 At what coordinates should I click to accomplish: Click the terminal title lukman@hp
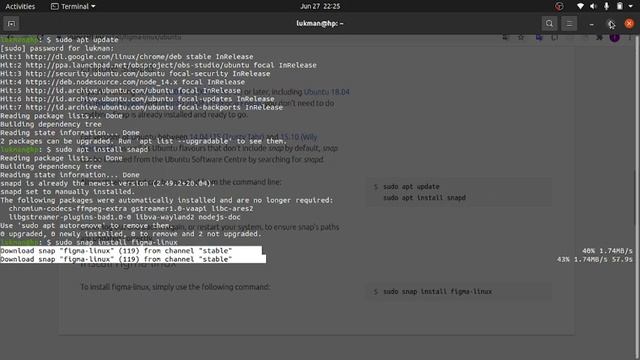coord(320,24)
